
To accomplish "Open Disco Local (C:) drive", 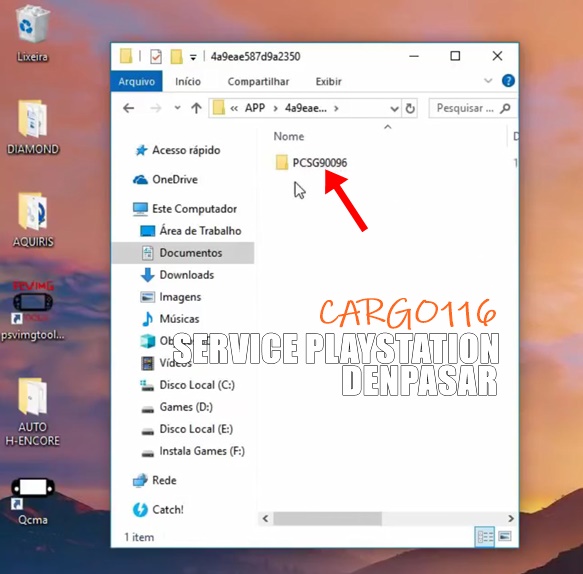I will pos(187,385).
